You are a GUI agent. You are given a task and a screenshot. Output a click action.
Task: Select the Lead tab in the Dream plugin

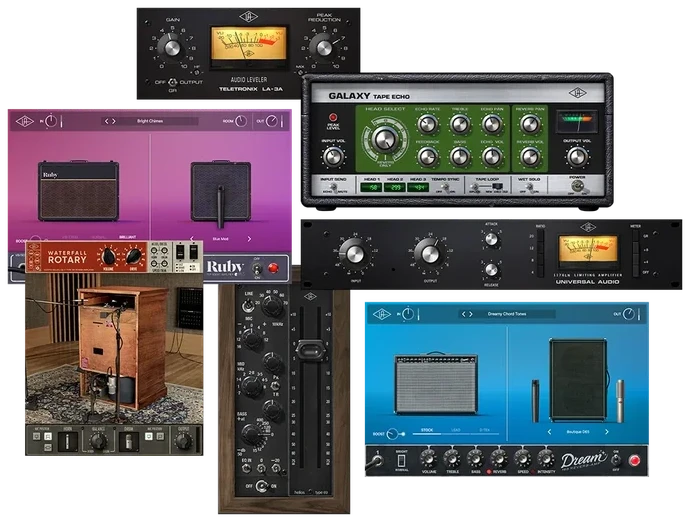455,430
